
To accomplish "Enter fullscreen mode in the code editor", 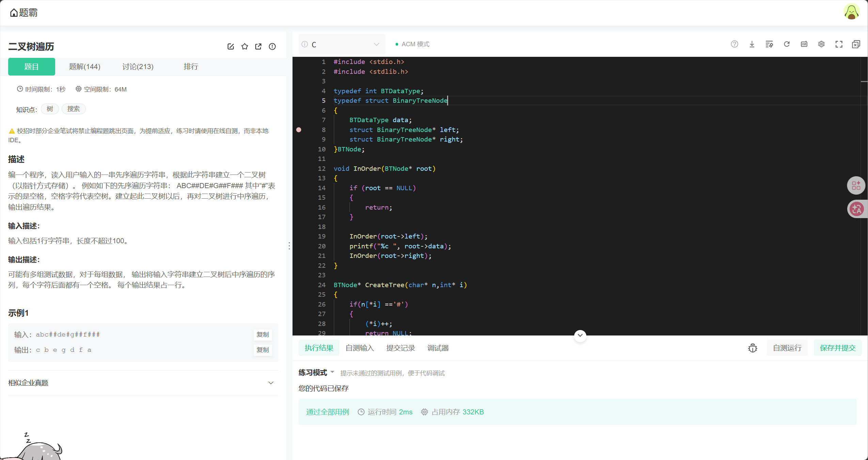I will (839, 44).
